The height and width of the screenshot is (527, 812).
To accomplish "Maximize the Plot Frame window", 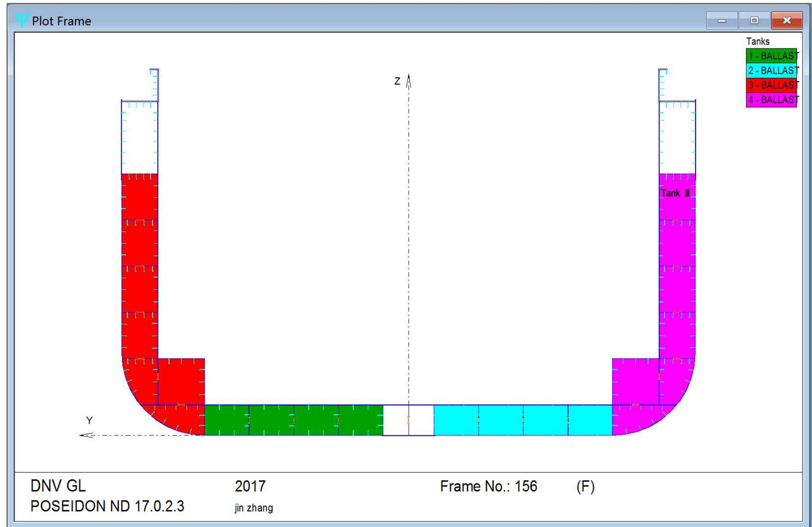I will tap(754, 21).
